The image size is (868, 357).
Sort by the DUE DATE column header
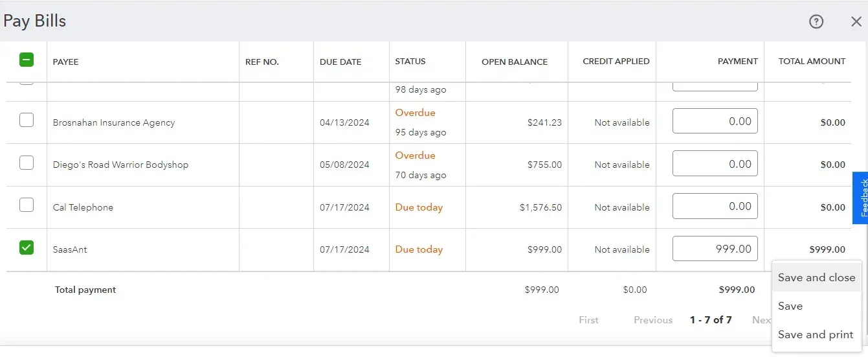(x=340, y=62)
